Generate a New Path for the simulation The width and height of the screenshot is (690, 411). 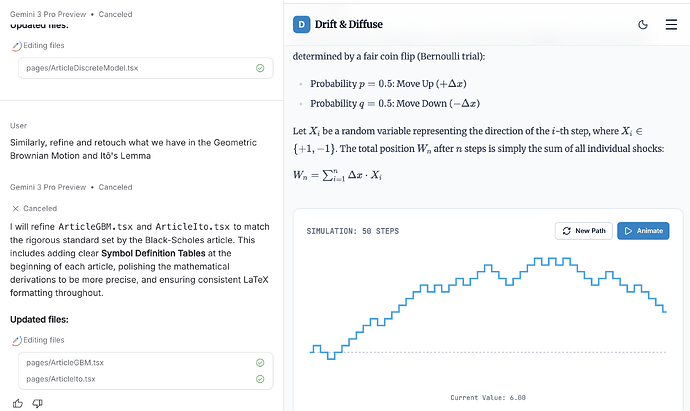(x=584, y=231)
